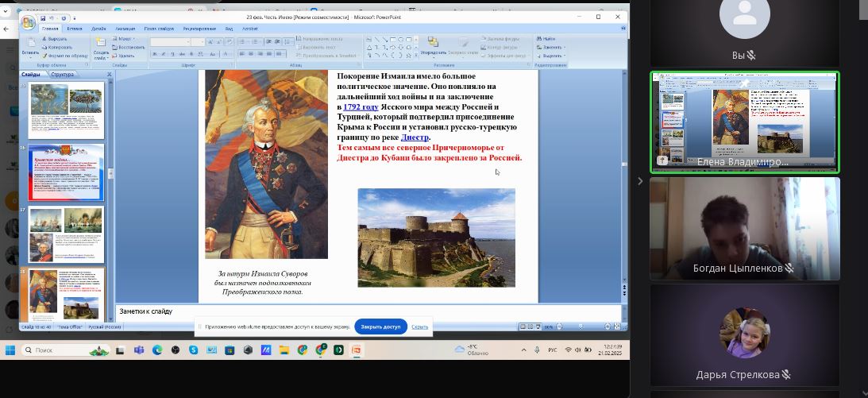Click Закрыть доступ to stop sharing
Image resolution: width=868 pixels, height=398 pixels.
coord(380,327)
